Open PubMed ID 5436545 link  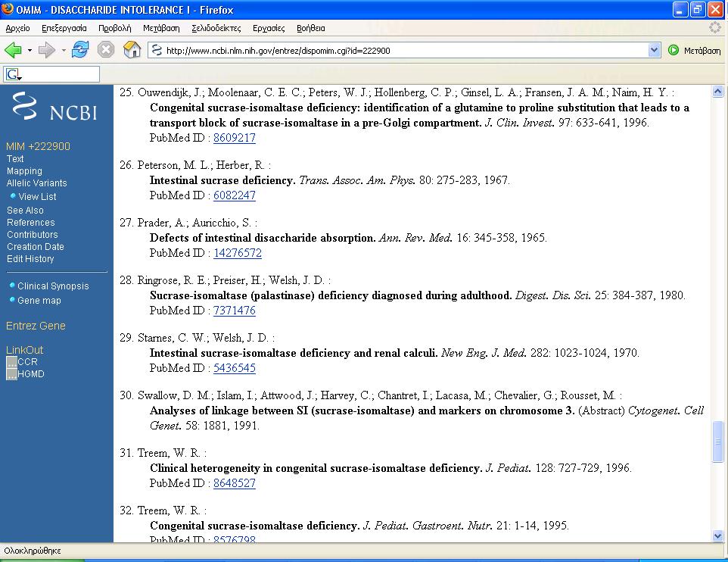(235, 368)
